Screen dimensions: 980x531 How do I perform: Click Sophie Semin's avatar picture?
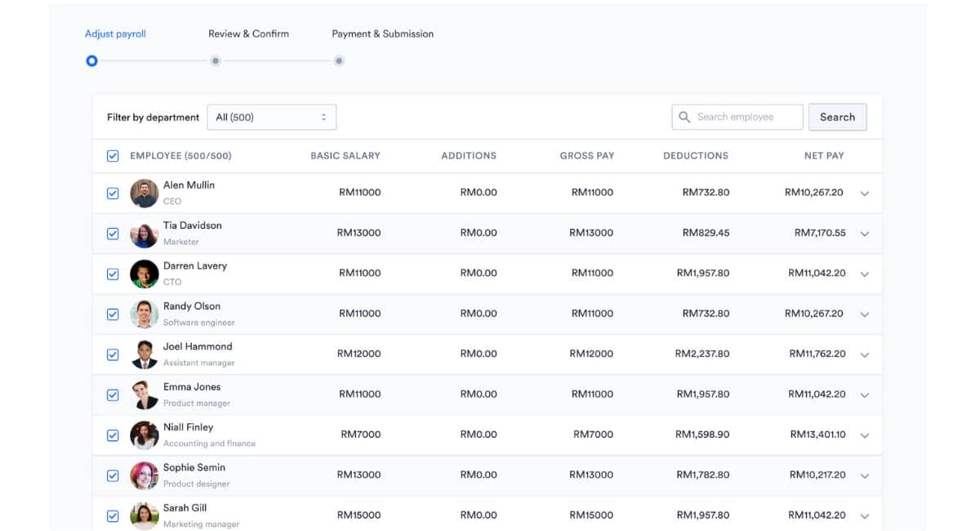tap(144, 475)
